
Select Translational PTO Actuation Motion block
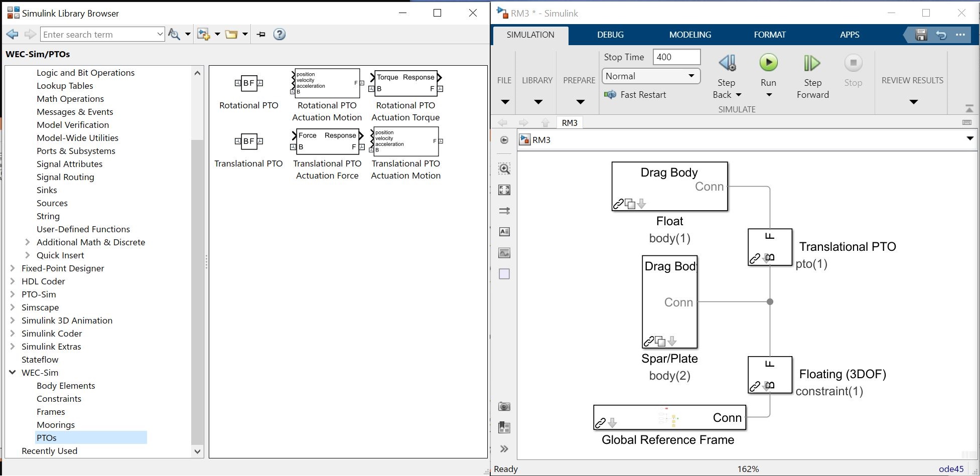tap(406, 141)
